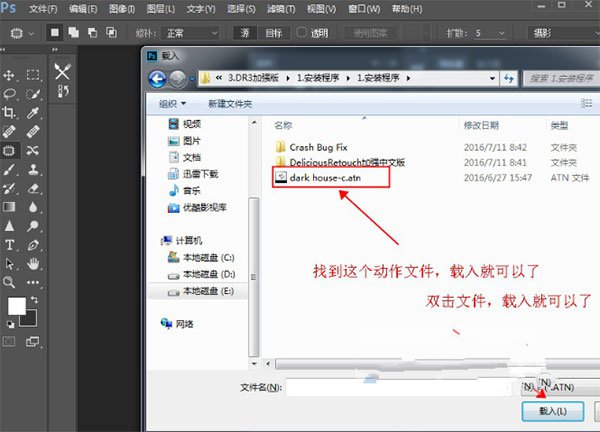Set patch mode to 源
Viewport: 600px width, 432px height.
245,33
